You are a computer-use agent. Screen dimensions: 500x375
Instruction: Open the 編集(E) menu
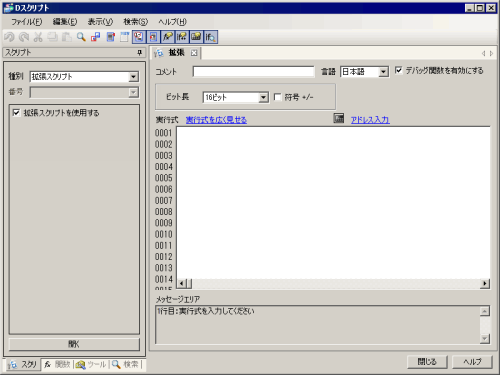pos(65,22)
